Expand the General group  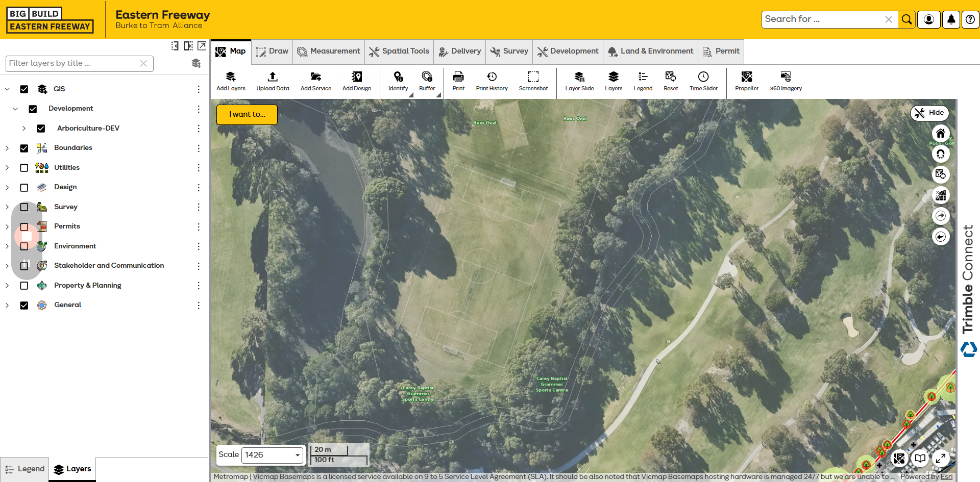7,305
